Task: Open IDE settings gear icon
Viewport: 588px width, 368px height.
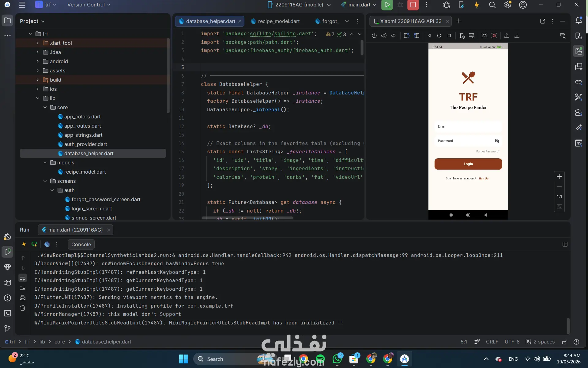Action: pyautogui.click(x=507, y=5)
